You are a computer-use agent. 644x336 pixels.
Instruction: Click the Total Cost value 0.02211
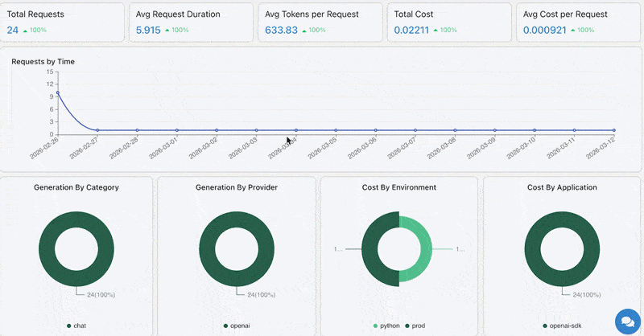pyautogui.click(x=411, y=31)
